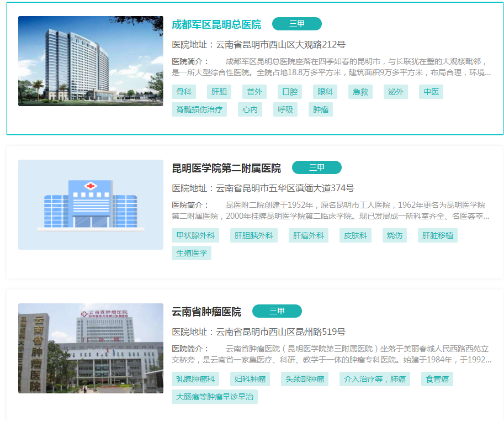Viewport: 504px width, 421px height.
Task: Select the 眼科 department tag
Action: pyautogui.click(x=325, y=92)
